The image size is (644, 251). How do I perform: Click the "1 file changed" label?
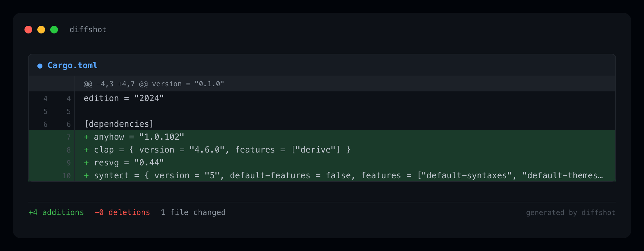pyautogui.click(x=193, y=212)
